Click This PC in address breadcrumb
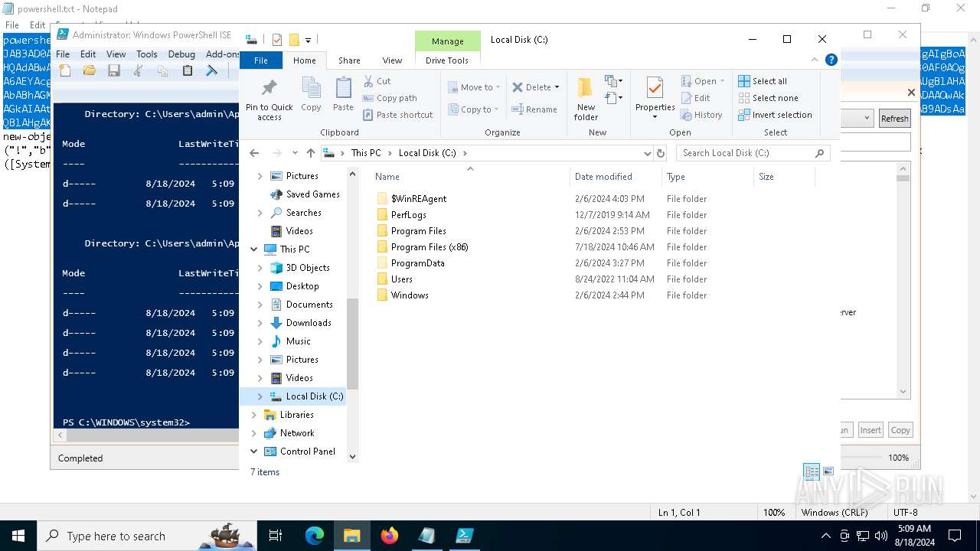 [366, 153]
